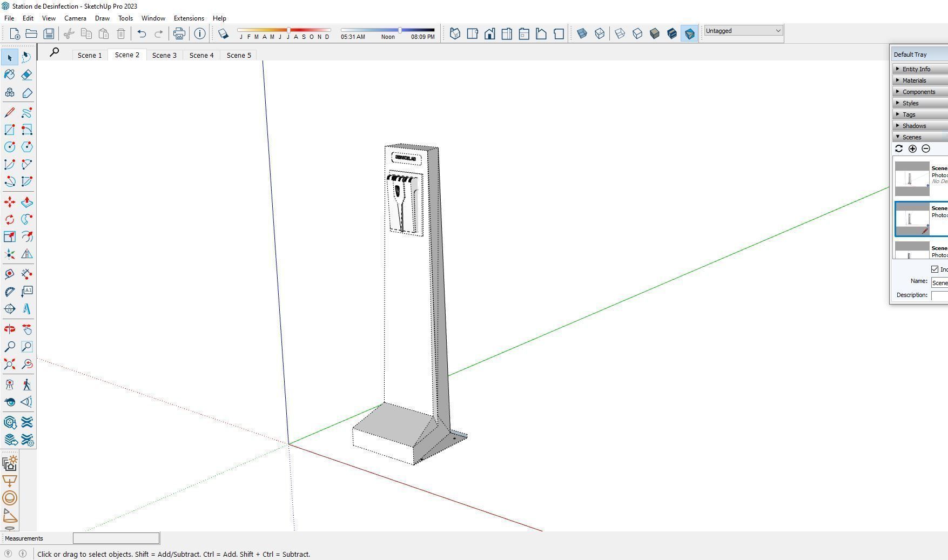Update the selected scene
This screenshot has width=948, height=560.
click(899, 149)
